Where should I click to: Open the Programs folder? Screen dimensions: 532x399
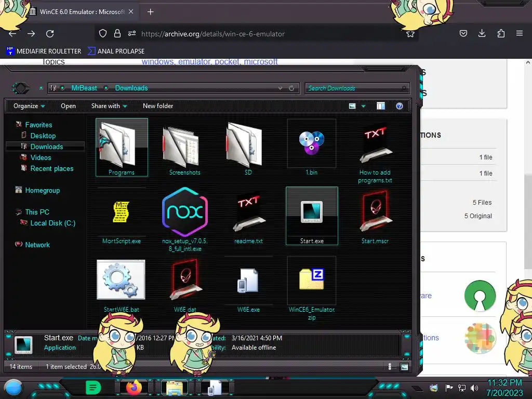click(x=122, y=147)
